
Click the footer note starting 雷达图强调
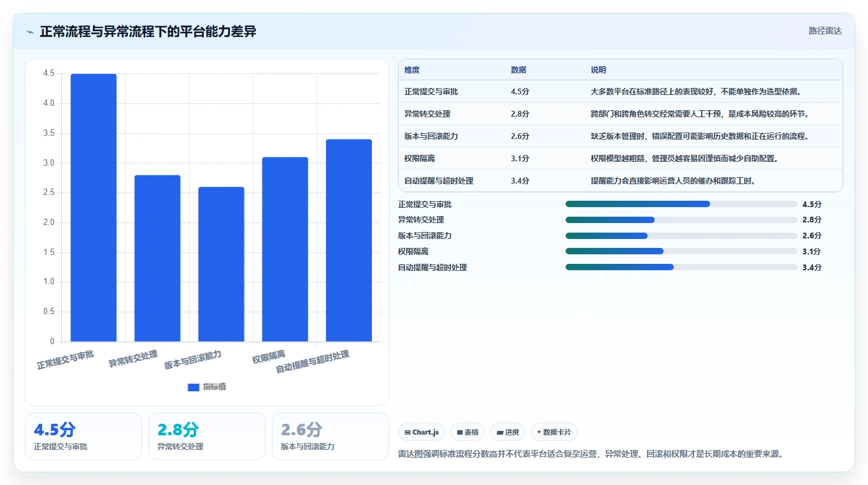click(590, 454)
